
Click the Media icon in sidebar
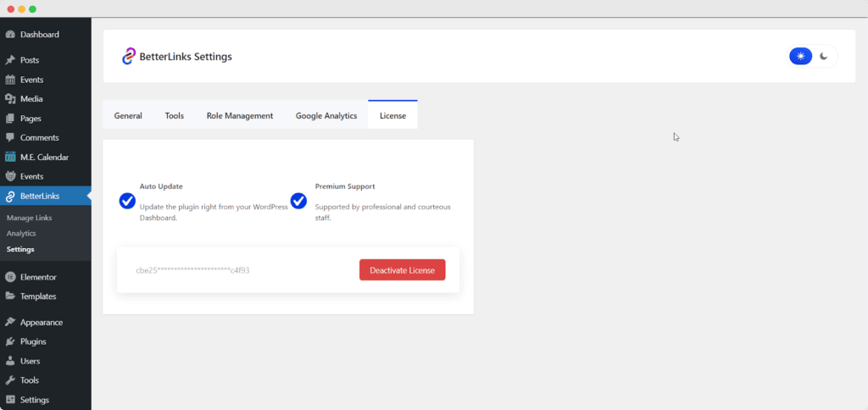[x=10, y=99]
